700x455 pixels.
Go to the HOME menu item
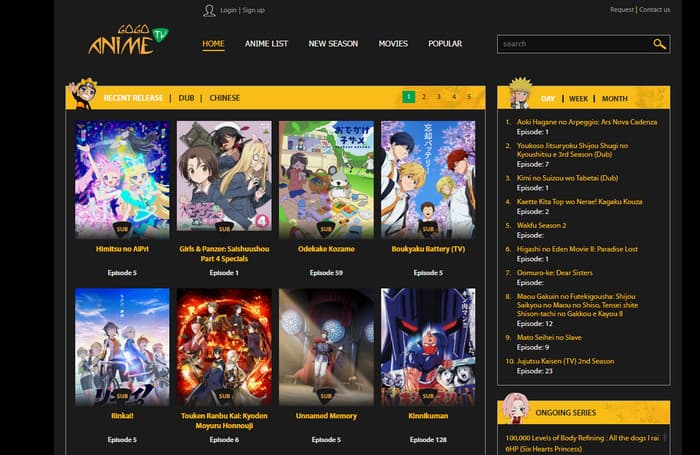[x=213, y=43]
